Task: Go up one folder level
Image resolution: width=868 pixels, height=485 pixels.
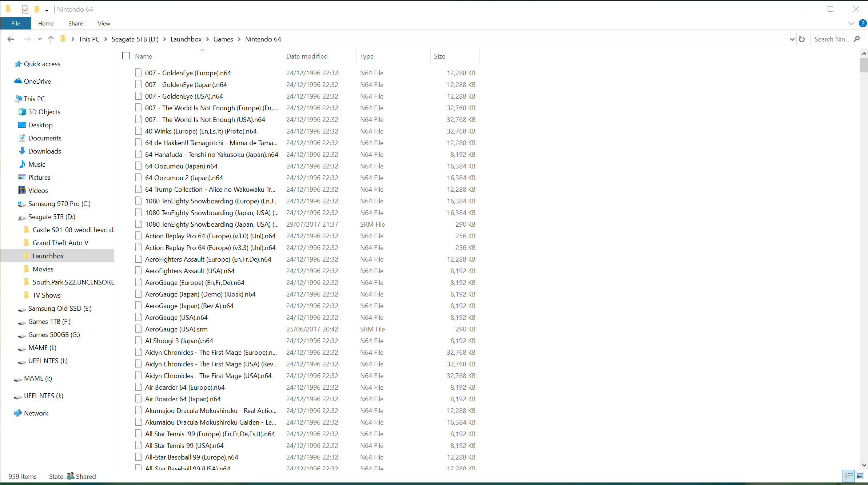Action: click(x=51, y=39)
